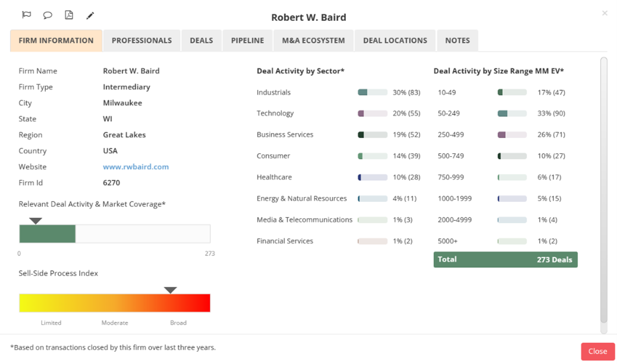The width and height of the screenshot is (617, 364).
Task: View the Deal Locations tab
Action: pyautogui.click(x=395, y=40)
